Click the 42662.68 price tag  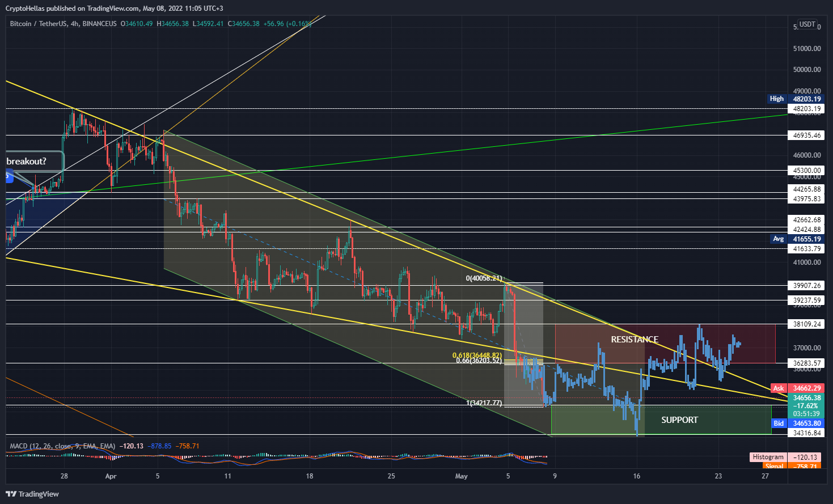807,220
